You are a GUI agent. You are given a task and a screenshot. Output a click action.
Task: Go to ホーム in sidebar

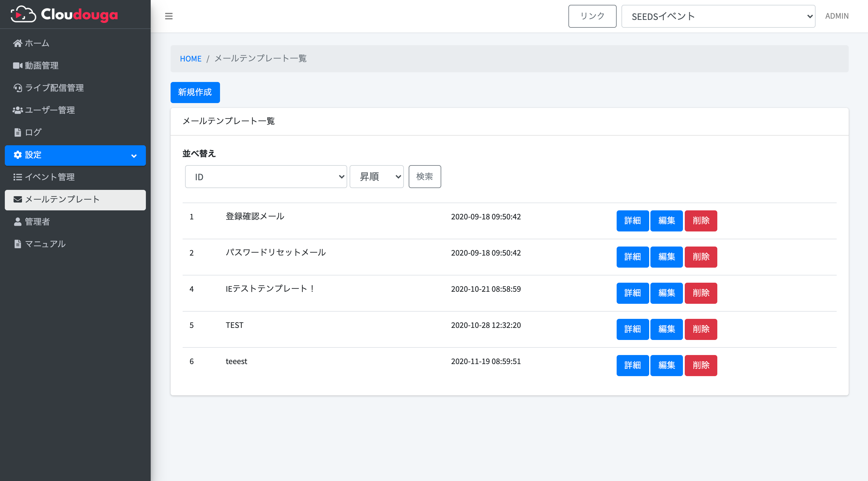pyautogui.click(x=75, y=43)
